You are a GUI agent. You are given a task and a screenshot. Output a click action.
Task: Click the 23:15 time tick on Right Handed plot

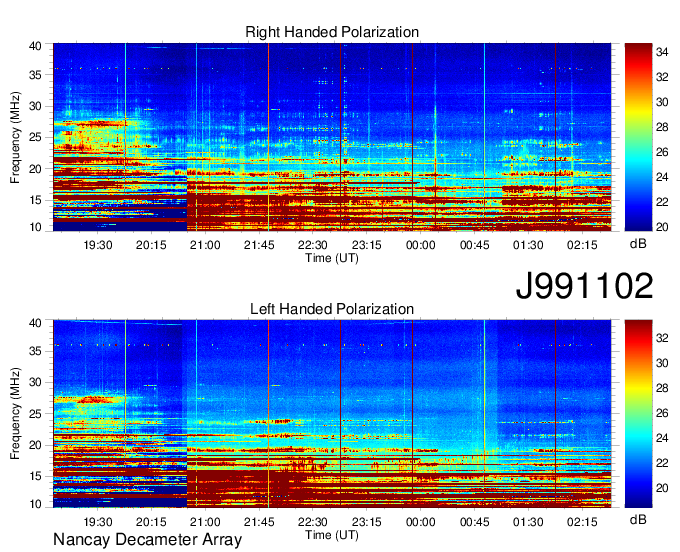366,245
